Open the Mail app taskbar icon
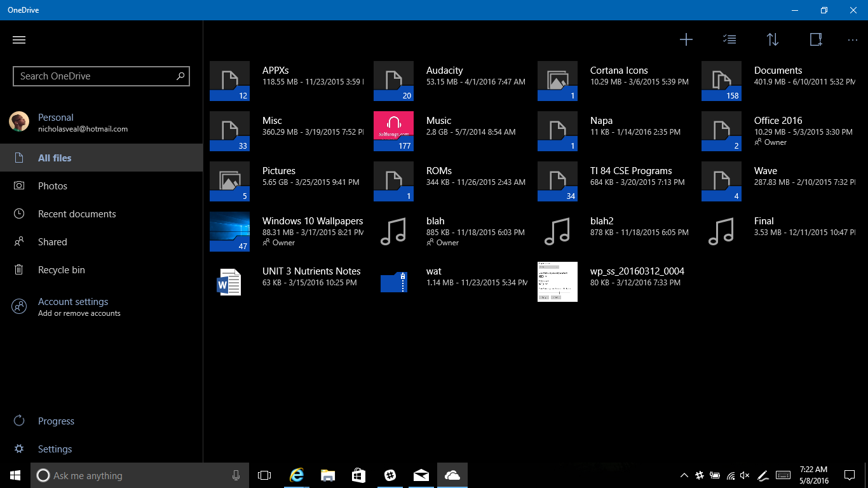The image size is (868, 488). tap(421, 475)
